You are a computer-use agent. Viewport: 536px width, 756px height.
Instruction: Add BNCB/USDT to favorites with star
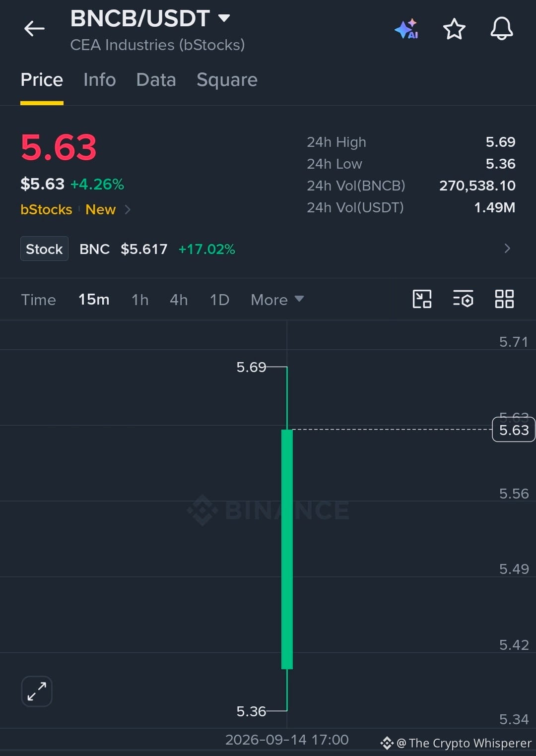tap(454, 29)
